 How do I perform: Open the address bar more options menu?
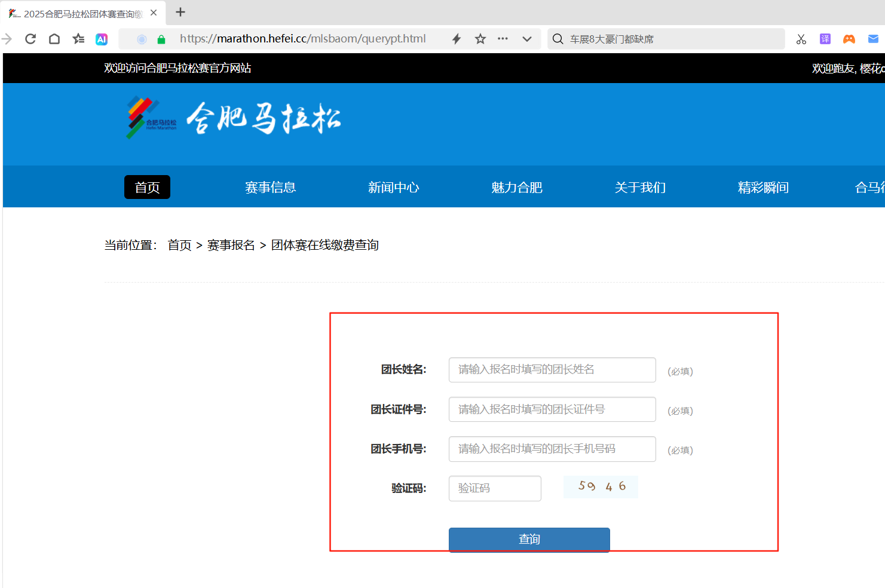pos(503,39)
